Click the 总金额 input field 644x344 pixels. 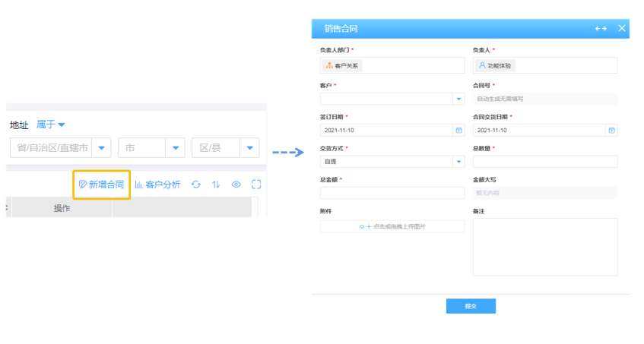(392, 193)
